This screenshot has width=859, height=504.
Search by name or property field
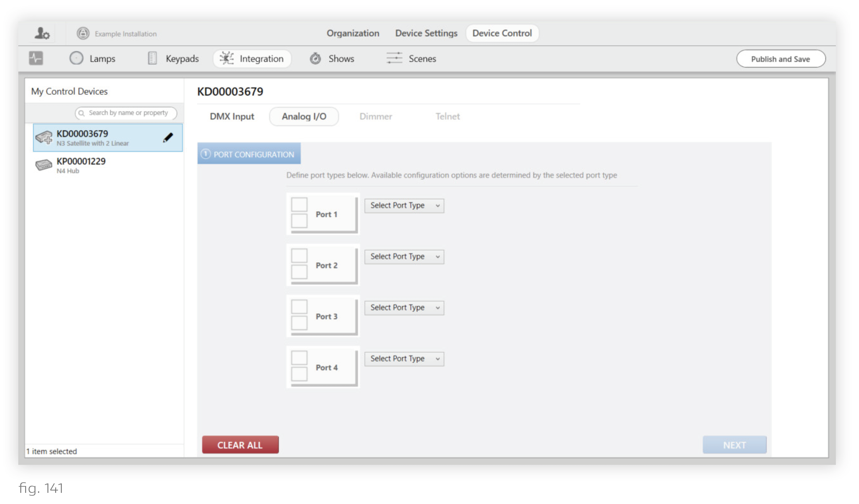[x=127, y=112]
